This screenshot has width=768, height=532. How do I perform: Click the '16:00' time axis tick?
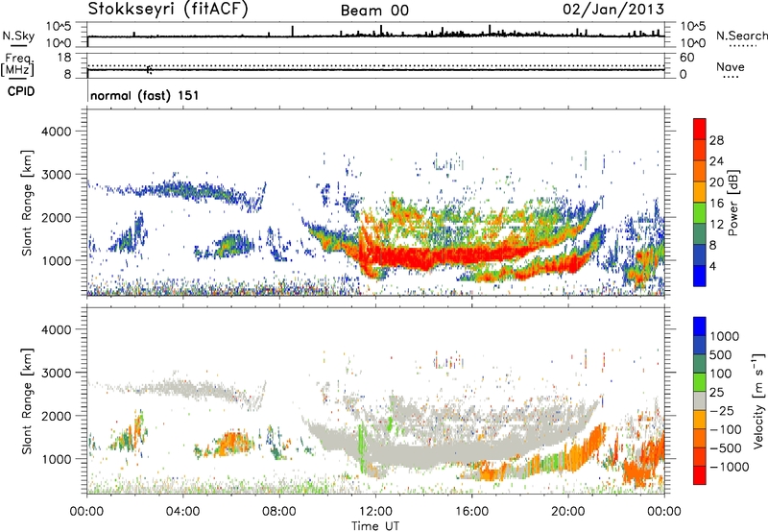pos(471,512)
